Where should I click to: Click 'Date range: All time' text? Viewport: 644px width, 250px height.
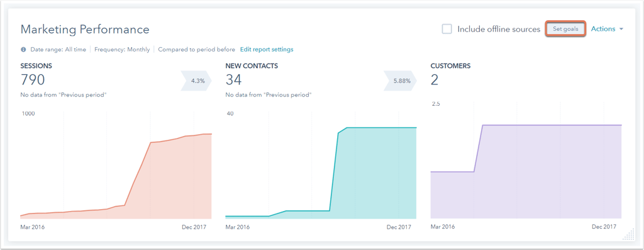(58, 49)
